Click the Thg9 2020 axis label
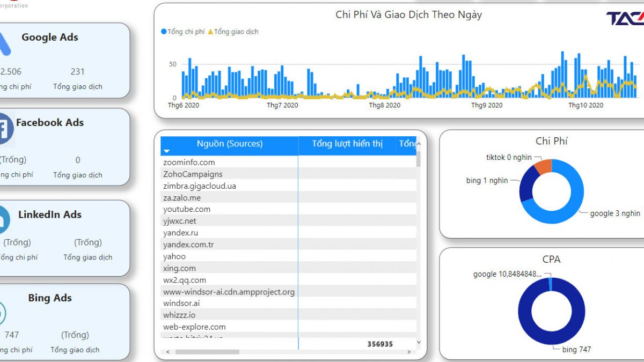 pos(487,105)
